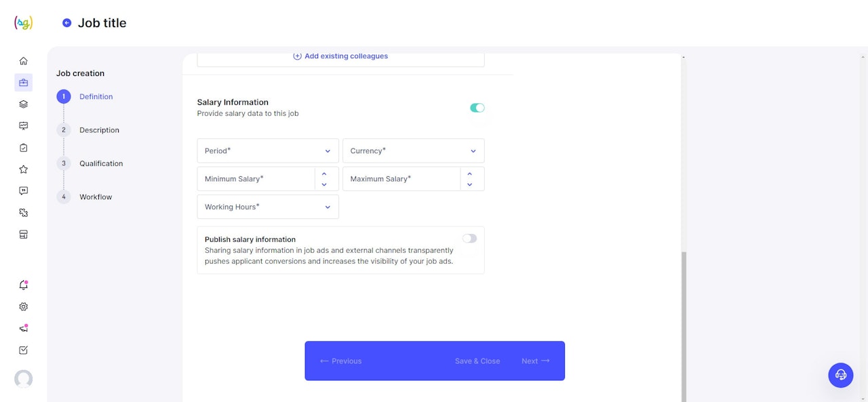Open the support headset chat button
The width and height of the screenshot is (868, 402).
click(x=841, y=375)
